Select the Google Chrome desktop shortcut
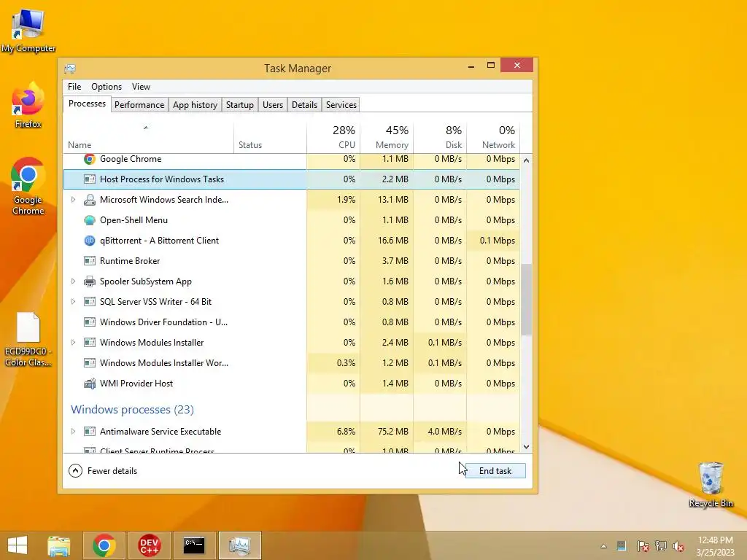The width and height of the screenshot is (747, 560). pos(28,187)
